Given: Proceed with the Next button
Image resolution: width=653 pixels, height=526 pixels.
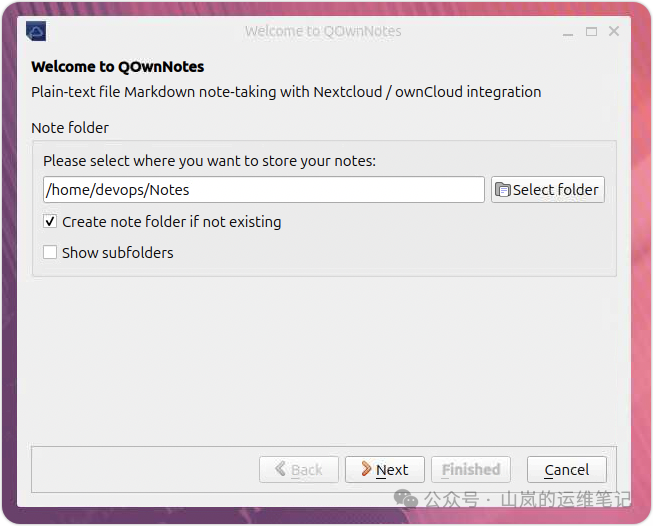Looking at the screenshot, I should click(x=385, y=470).
